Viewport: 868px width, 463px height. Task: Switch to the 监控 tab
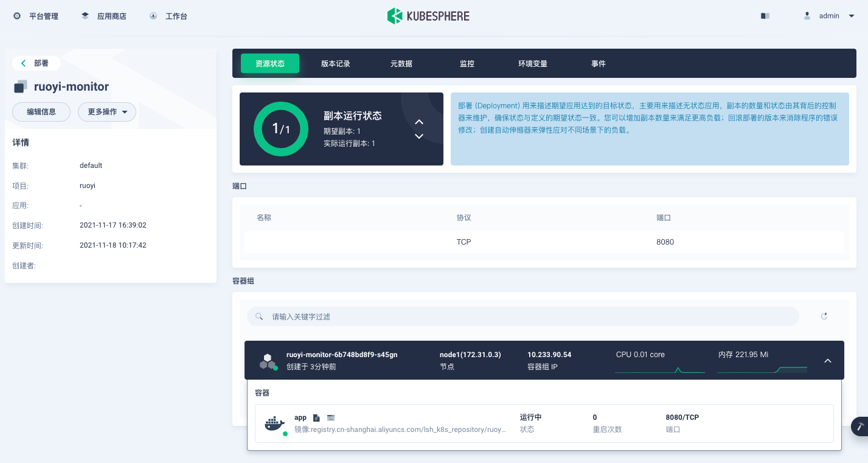467,63
